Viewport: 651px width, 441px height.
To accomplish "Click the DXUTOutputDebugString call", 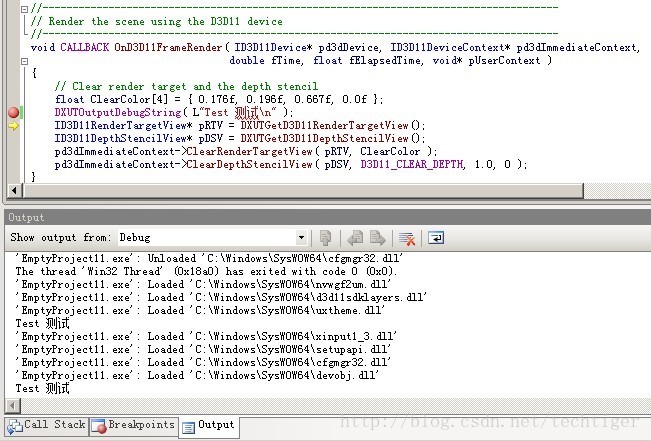I will click(174, 113).
